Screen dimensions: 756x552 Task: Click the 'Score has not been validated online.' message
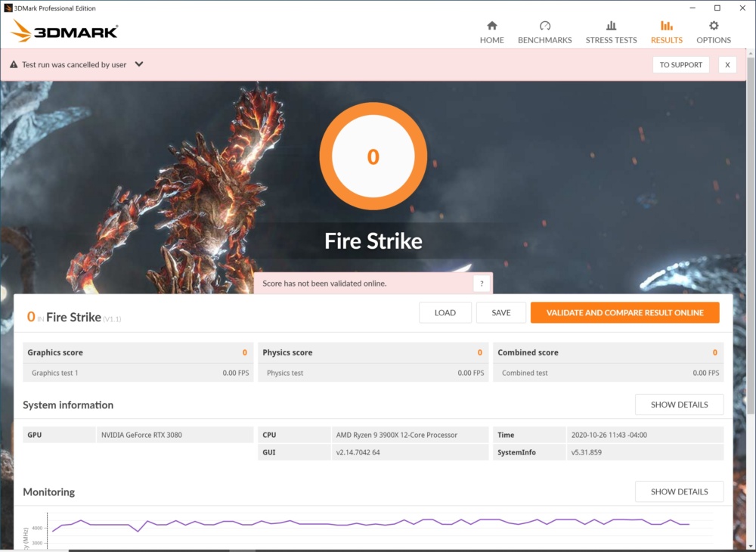pos(324,284)
